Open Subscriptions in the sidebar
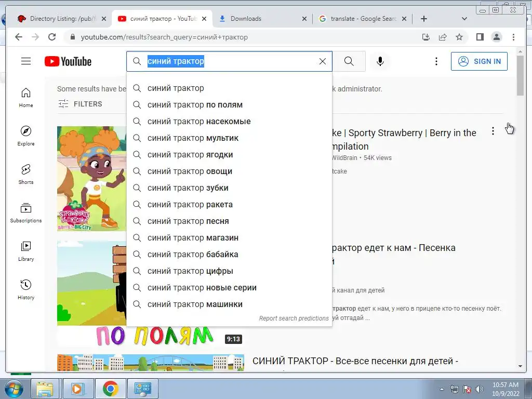This screenshot has height=399, width=532. click(26, 212)
